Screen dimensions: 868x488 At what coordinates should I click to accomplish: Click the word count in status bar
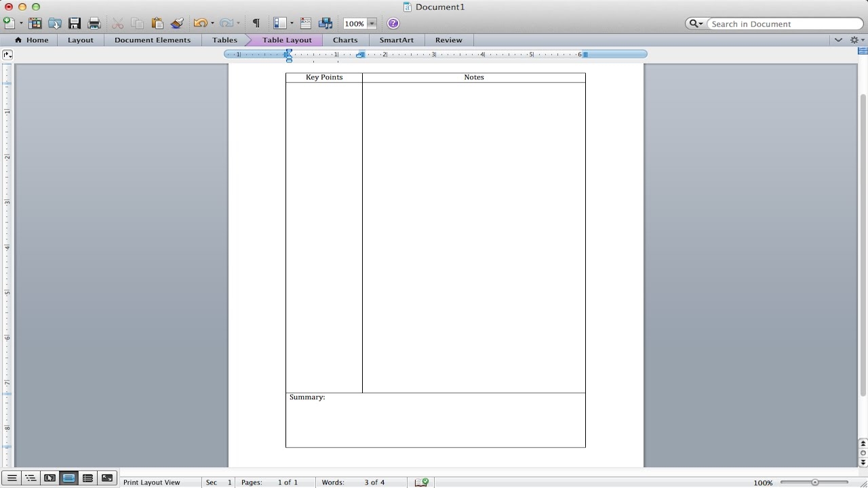click(x=374, y=482)
